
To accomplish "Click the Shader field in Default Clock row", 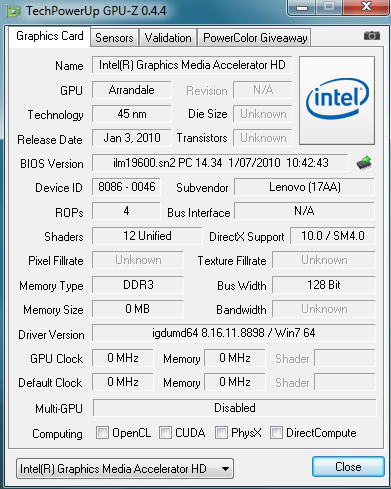I will pos(345,382).
